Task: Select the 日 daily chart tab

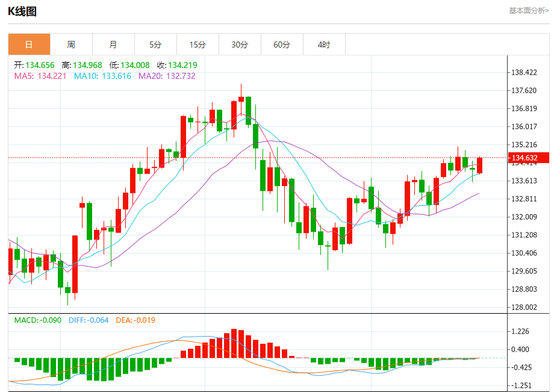Action: [29, 45]
